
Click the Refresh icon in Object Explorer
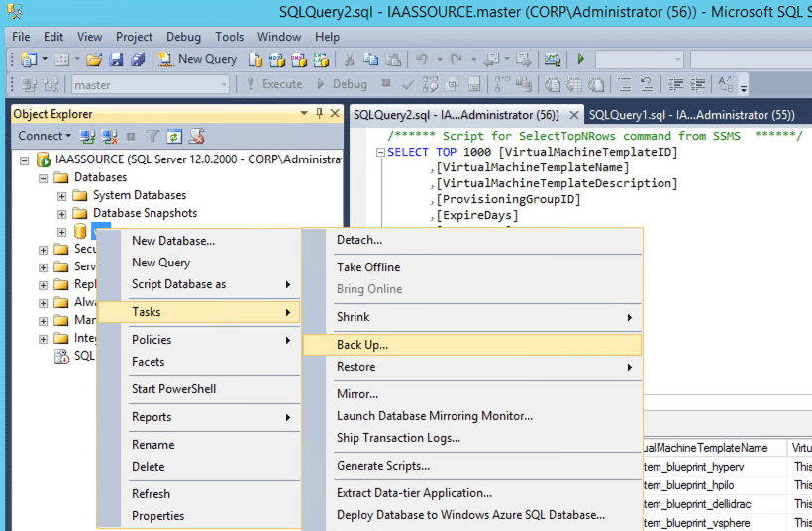tap(174, 136)
